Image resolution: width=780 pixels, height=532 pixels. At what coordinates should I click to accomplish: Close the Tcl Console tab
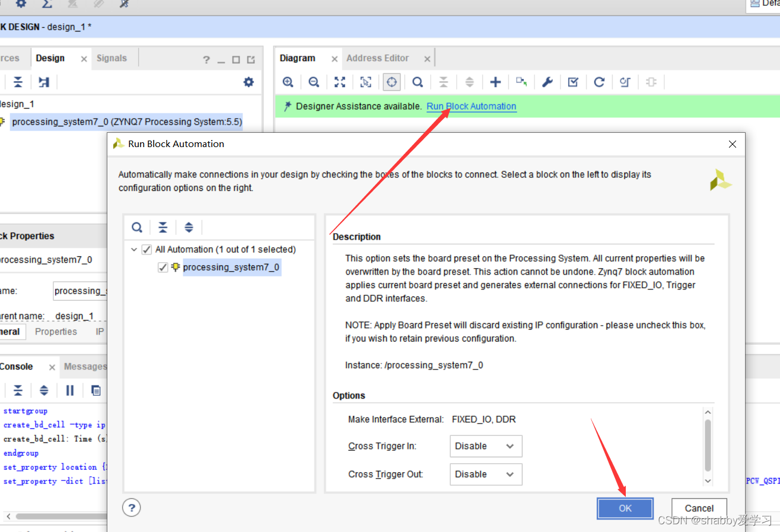(x=52, y=367)
